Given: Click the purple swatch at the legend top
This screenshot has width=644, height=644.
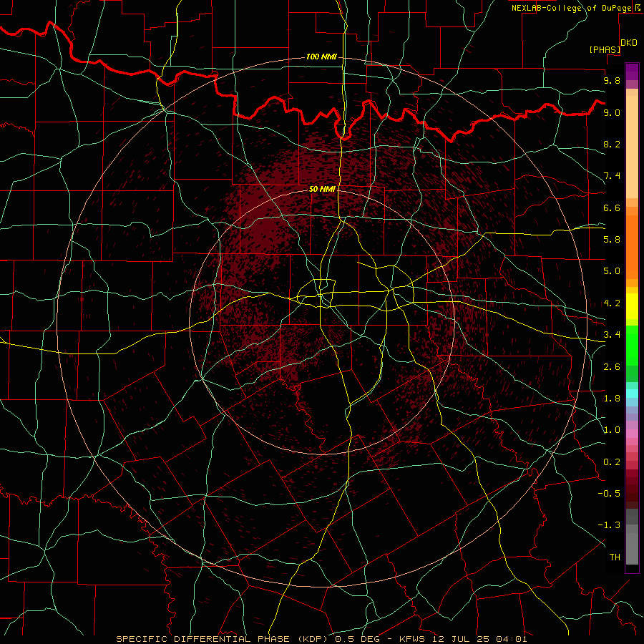Looking at the screenshot, I should point(632,72).
